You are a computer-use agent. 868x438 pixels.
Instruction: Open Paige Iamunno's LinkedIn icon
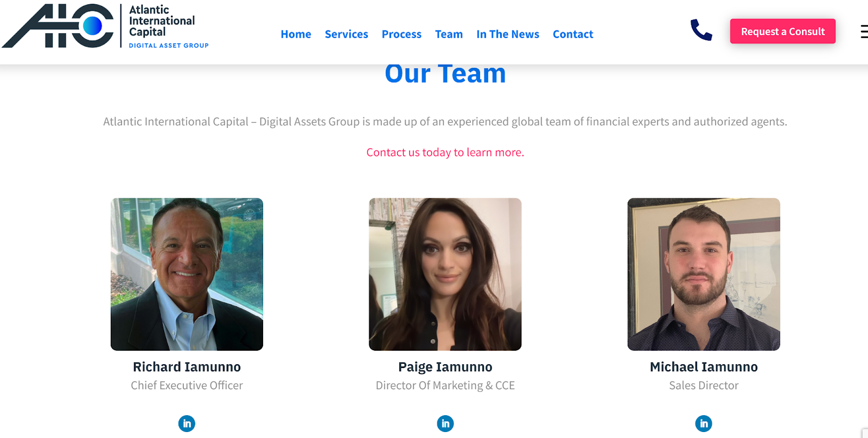point(445,423)
